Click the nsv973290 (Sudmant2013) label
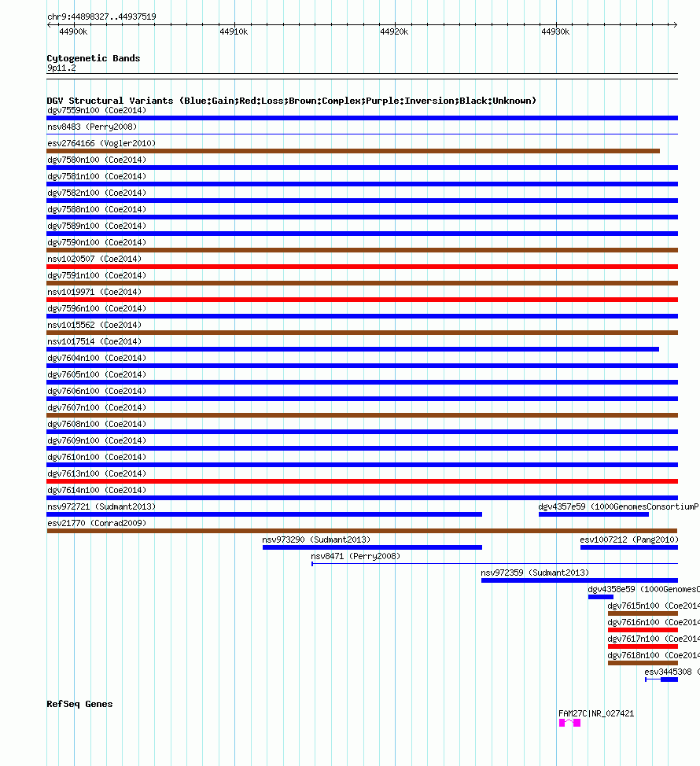This screenshot has height=766, width=700. pos(316,540)
